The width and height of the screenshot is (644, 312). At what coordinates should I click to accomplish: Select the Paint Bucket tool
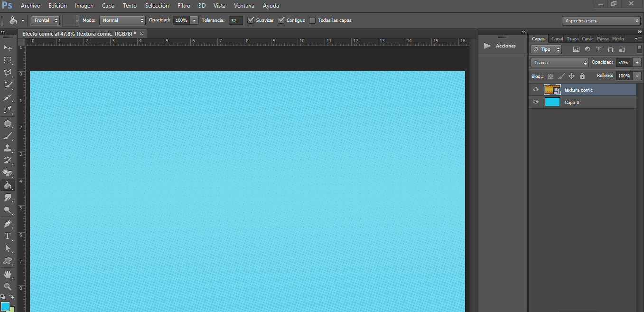tap(8, 185)
